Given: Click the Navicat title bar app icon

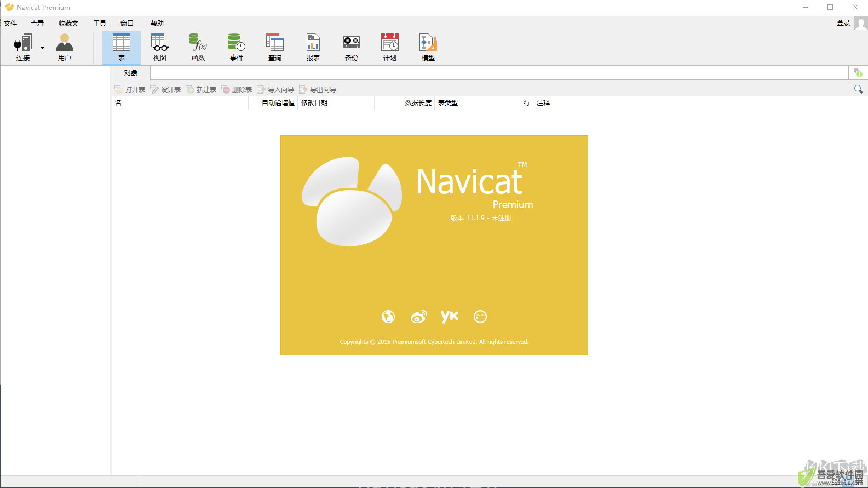Looking at the screenshot, I should (x=9, y=7).
